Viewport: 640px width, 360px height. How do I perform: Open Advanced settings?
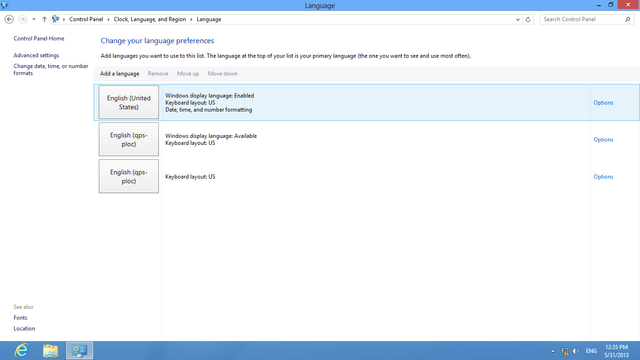pyautogui.click(x=36, y=55)
